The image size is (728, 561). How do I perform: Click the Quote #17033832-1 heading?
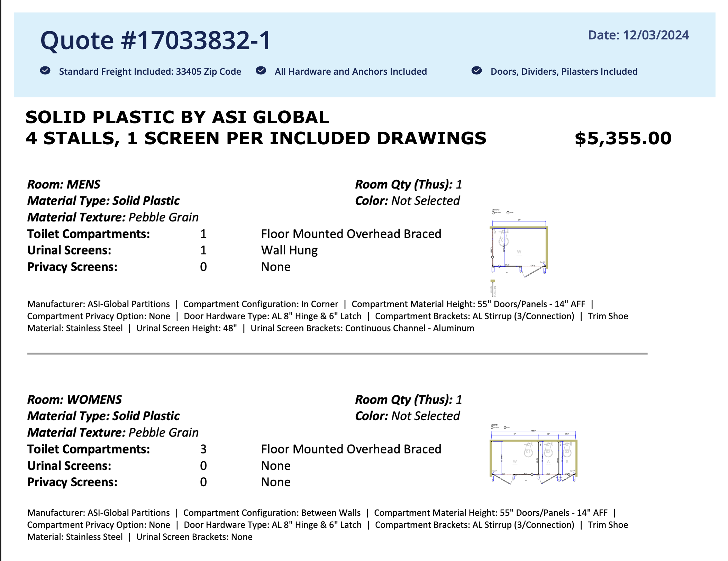coord(156,40)
